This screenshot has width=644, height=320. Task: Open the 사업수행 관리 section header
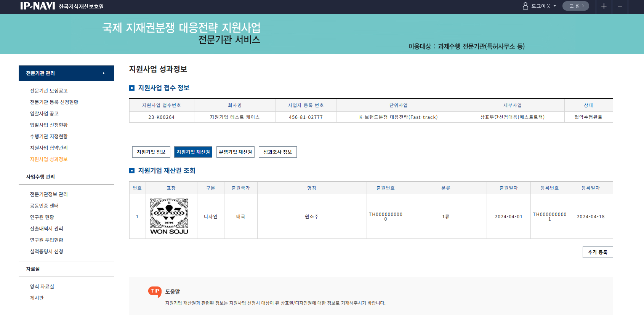[40, 177]
